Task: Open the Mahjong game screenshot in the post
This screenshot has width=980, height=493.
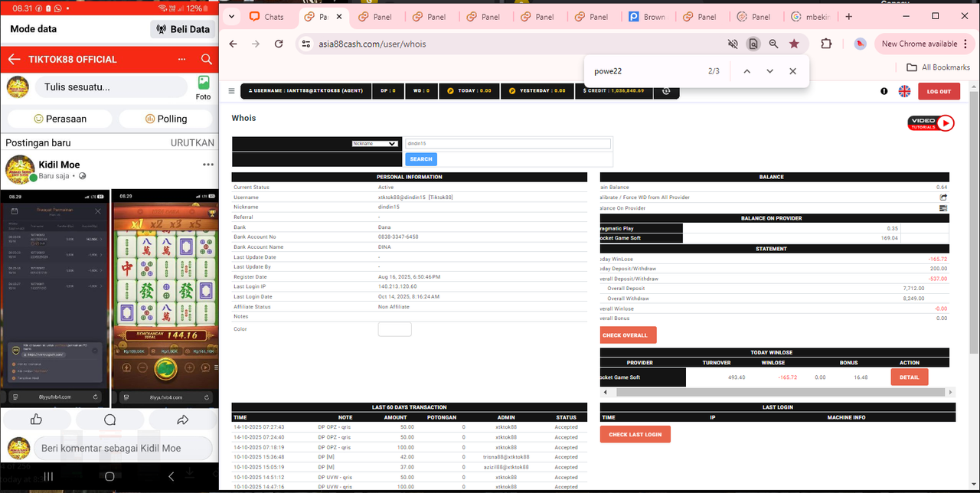Action: coord(165,299)
